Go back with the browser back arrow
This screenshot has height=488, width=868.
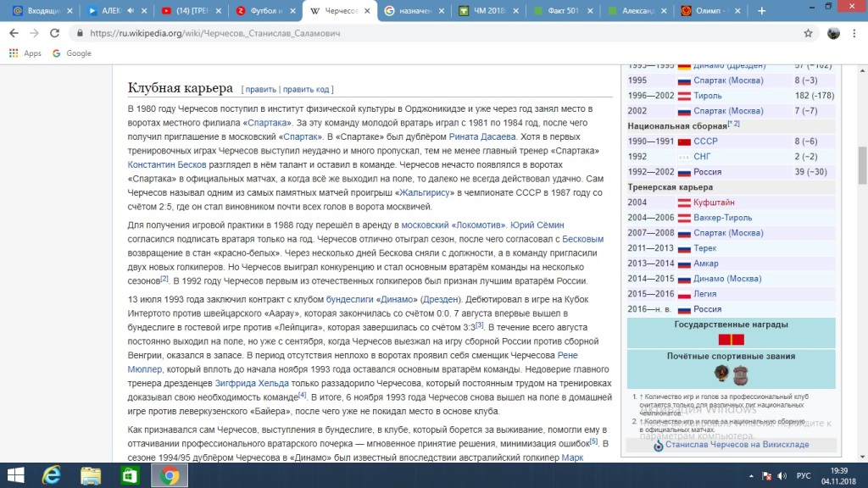[14, 33]
